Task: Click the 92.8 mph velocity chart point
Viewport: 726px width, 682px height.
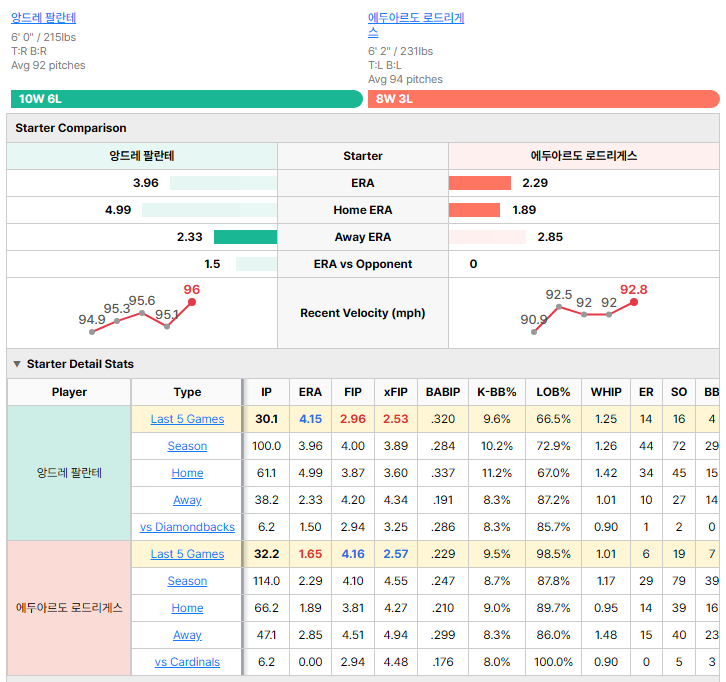Action: tap(634, 302)
